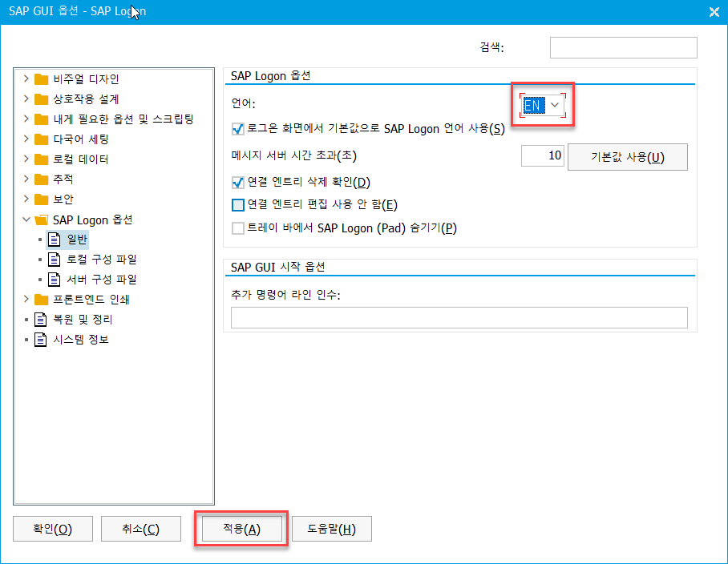Click the 검색 search field
The image size is (728, 564).
click(624, 48)
